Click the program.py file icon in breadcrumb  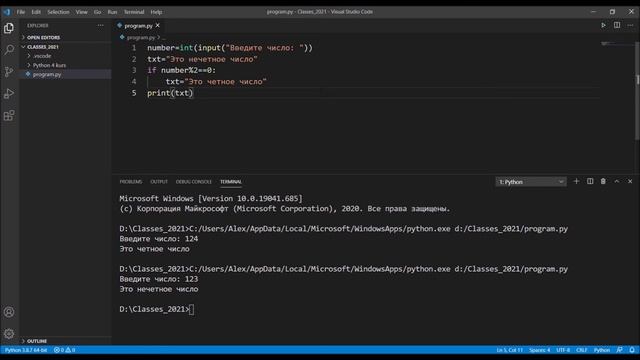[x=122, y=37]
